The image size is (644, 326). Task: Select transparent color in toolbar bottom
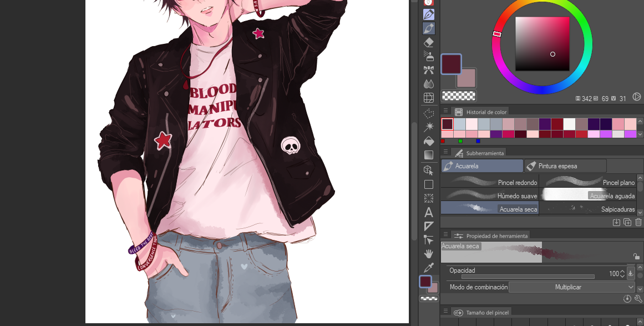coord(429,299)
